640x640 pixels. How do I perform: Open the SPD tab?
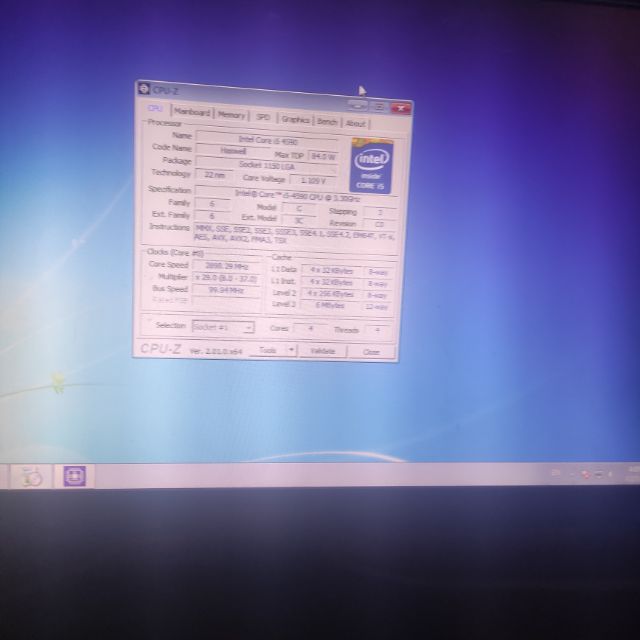[x=262, y=117]
